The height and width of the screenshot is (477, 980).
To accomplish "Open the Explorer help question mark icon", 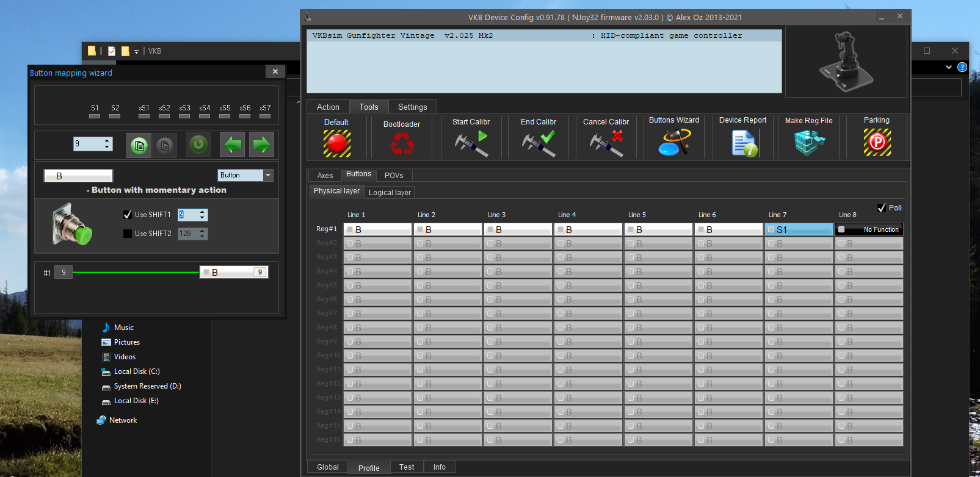I will point(962,67).
